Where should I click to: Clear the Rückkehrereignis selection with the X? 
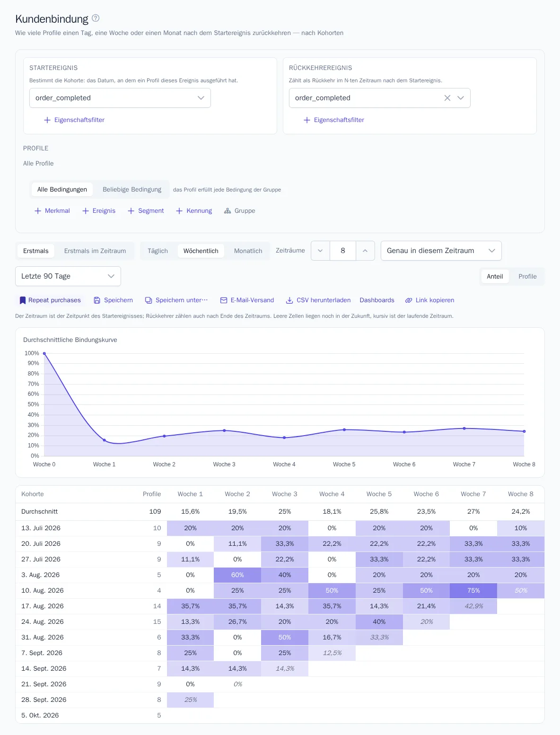coord(447,98)
